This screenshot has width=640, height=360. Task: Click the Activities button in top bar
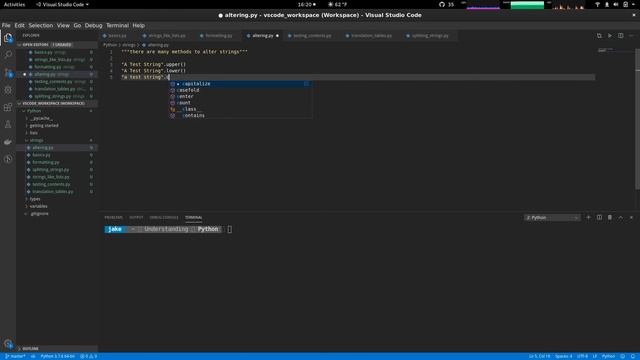pos(14,4)
